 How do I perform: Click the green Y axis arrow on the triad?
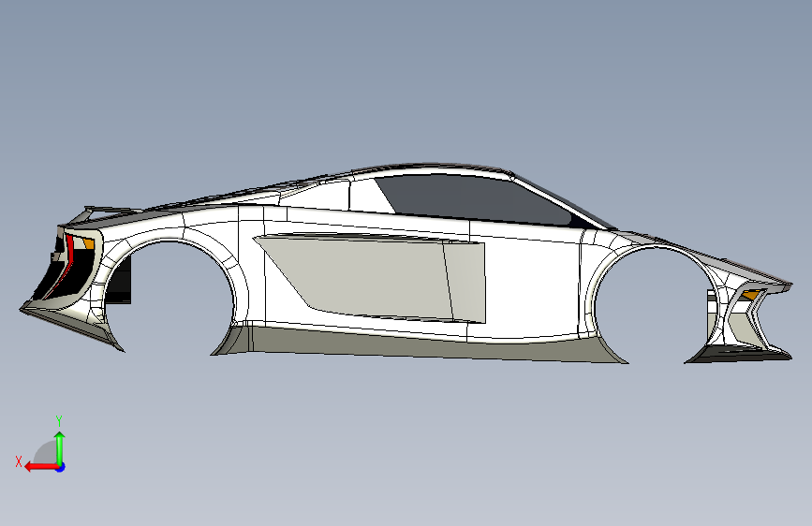[x=60, y=447]
